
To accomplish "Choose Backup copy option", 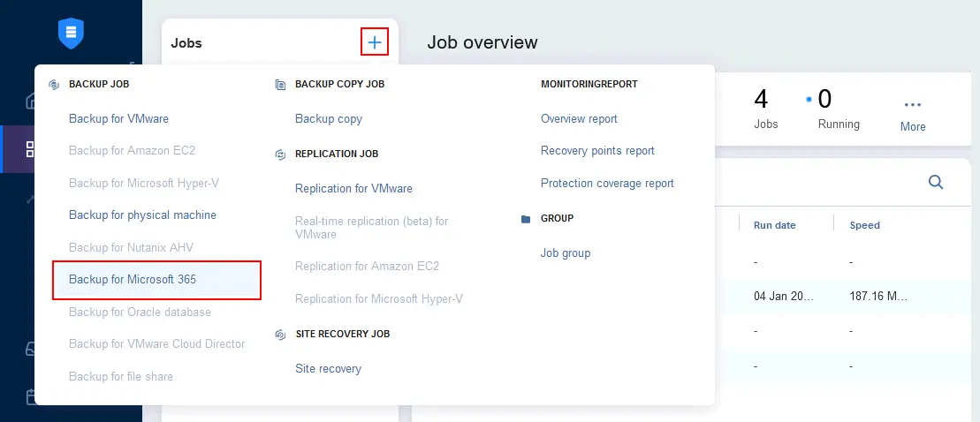I will tap(329, 118).
